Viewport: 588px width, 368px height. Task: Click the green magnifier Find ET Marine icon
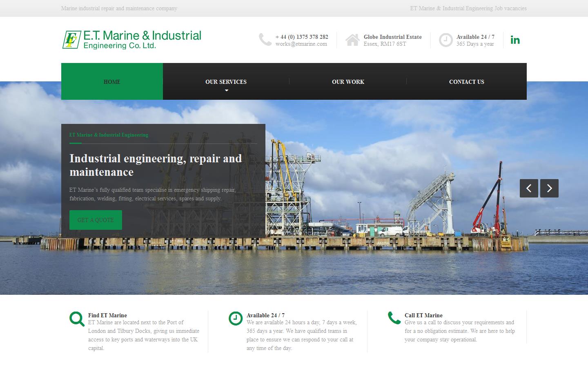[x=77, y=319]
